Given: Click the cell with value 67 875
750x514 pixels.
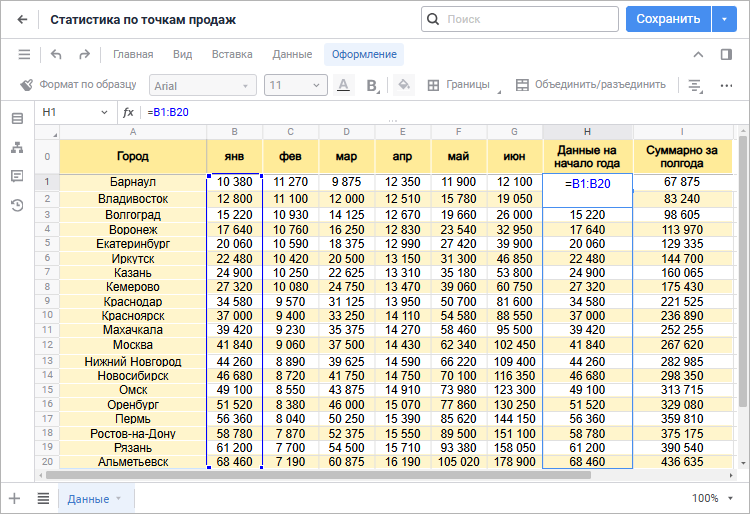Looking at the screenshot, I should 682,182.
